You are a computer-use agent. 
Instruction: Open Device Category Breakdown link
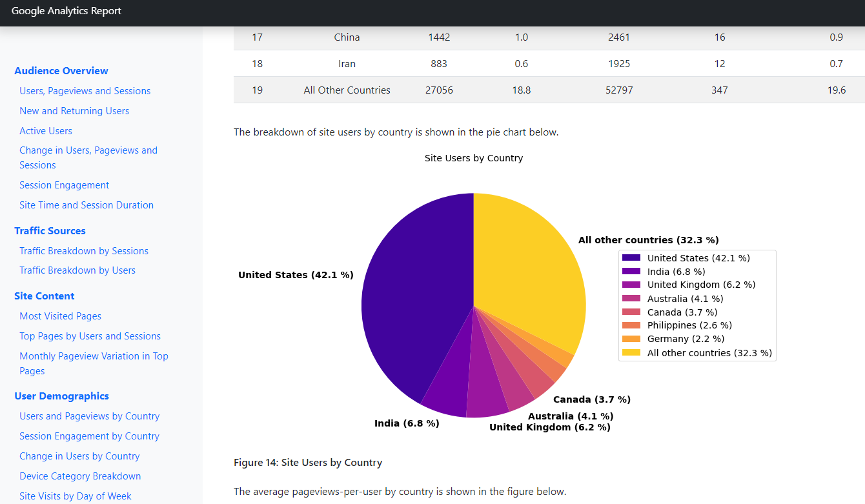[x=80, y=476]
